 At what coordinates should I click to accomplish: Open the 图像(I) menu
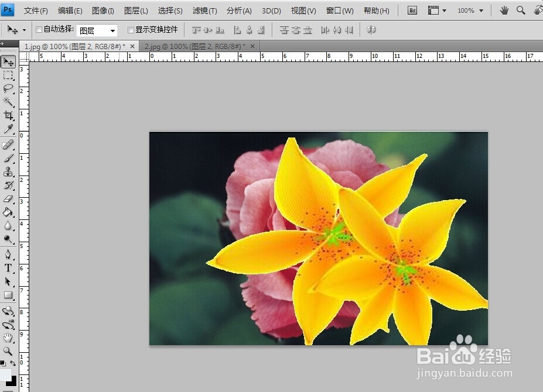103,11
